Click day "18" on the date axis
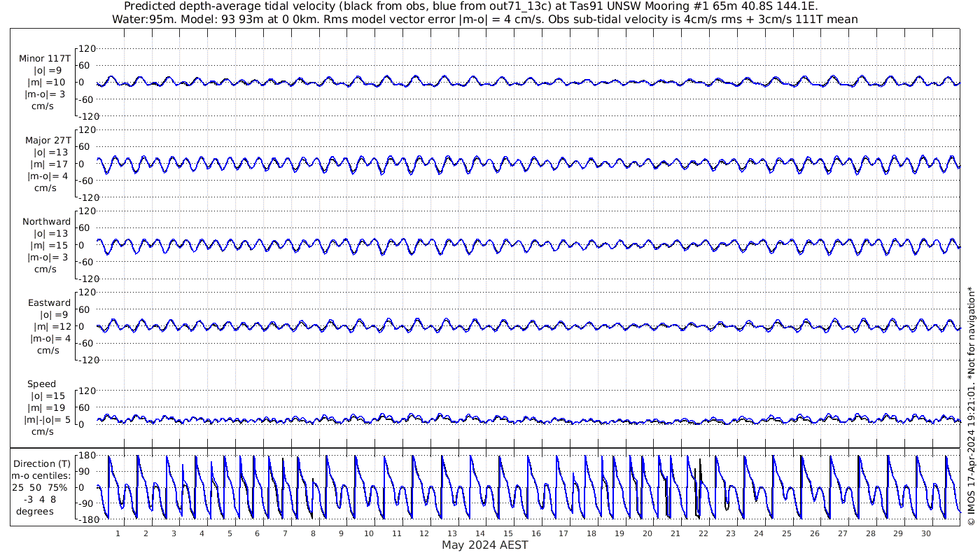The width and height of the screenshot is (980, 560). (591, 533)
